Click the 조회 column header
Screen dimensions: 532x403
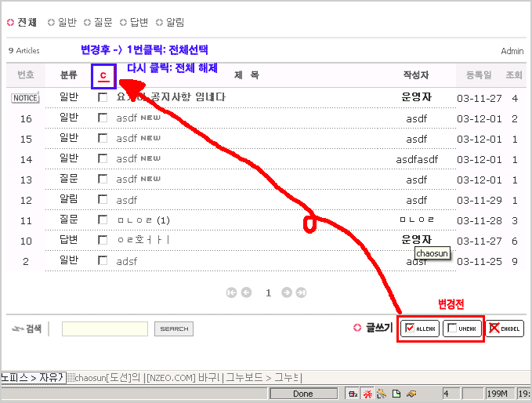point(514,74)
